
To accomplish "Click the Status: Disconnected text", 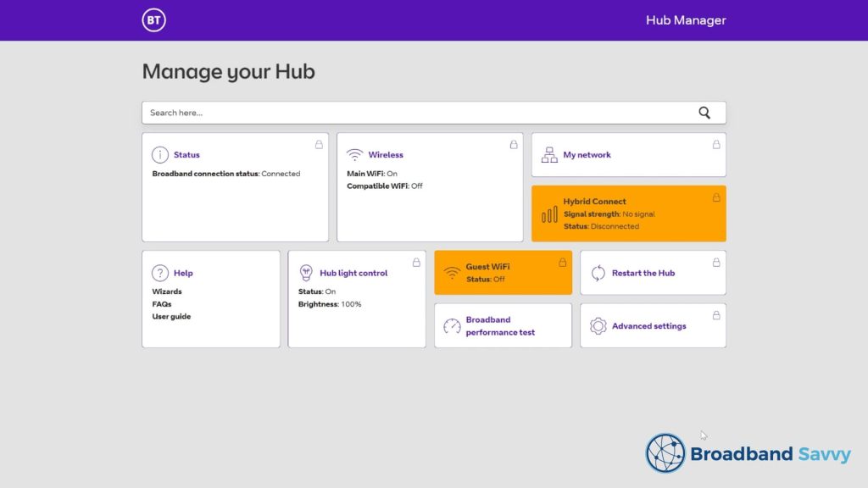I will 601,226.
